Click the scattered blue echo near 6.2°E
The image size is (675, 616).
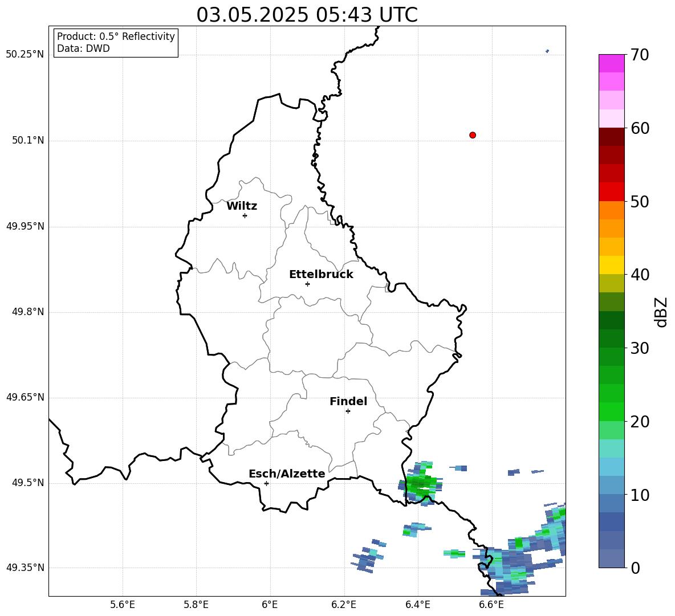368,556
